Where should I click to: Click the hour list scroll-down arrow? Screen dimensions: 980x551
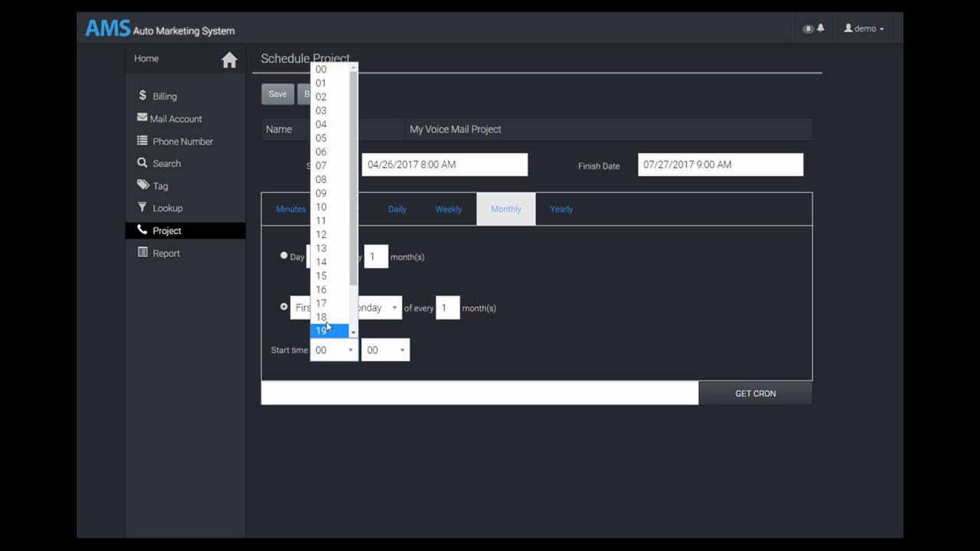pyautogui.click(x=353, y=332)
